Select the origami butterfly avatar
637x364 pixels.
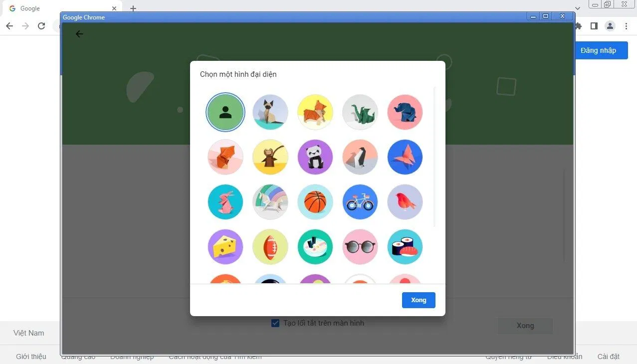tap(405, 157)
